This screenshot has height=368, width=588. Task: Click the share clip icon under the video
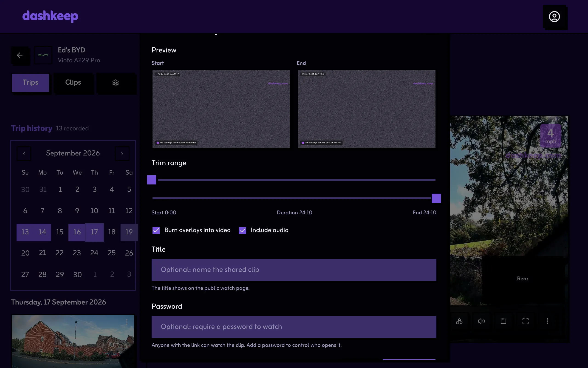[503, 321]
